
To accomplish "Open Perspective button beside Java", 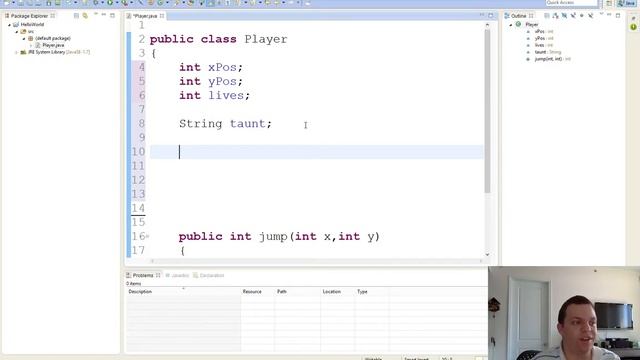I will pyautogui.click(x=609, y=3).
